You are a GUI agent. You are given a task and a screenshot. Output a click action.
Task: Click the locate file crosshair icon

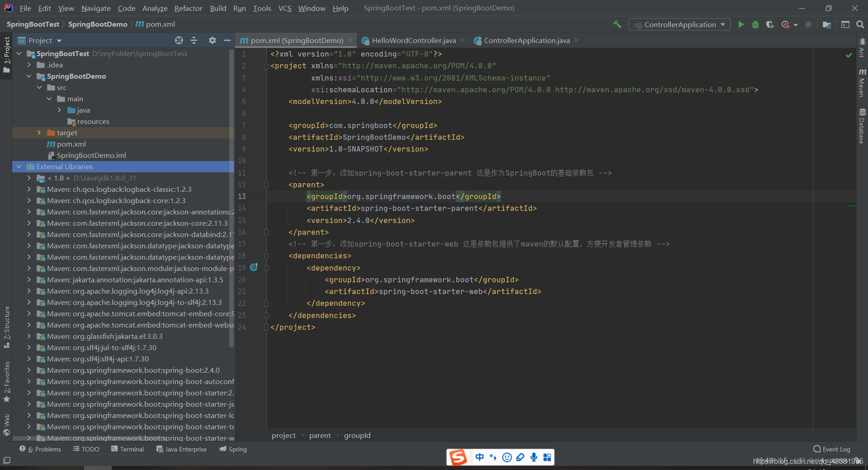tap(179, 40)
